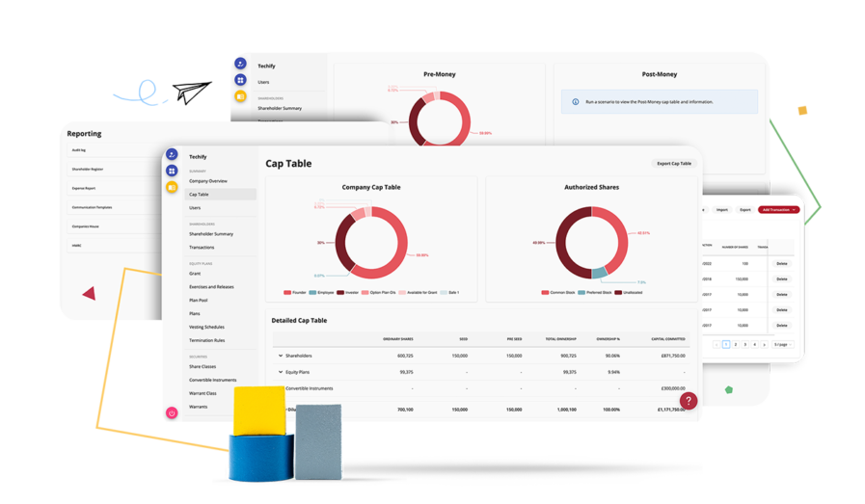Click the pink power logout icon
This screenshot has height=504, width=865.
point(172,412)
